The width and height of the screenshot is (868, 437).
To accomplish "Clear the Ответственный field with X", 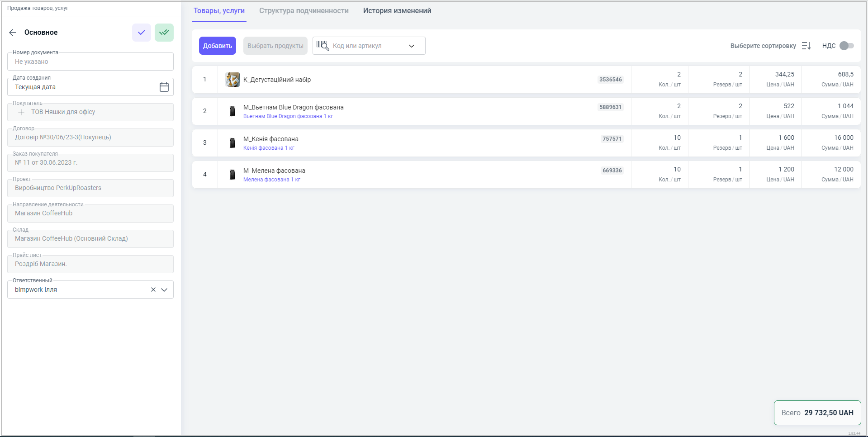I will tap(153, 290).
